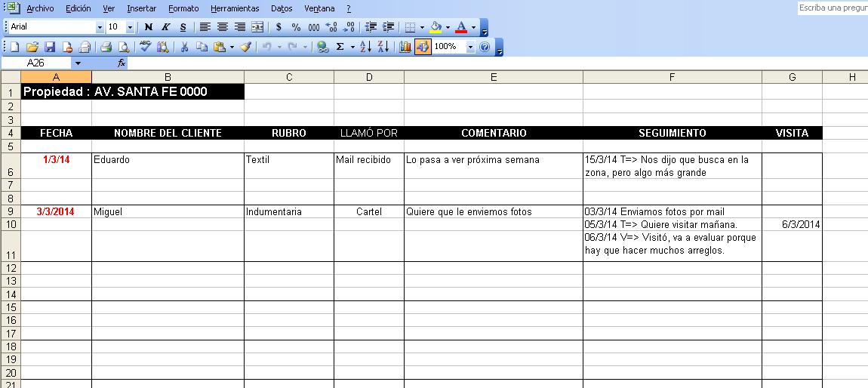The width and height of the screenshot is (868, 388).
Task: Open the Herramientas menu
Action: point(235,8)
